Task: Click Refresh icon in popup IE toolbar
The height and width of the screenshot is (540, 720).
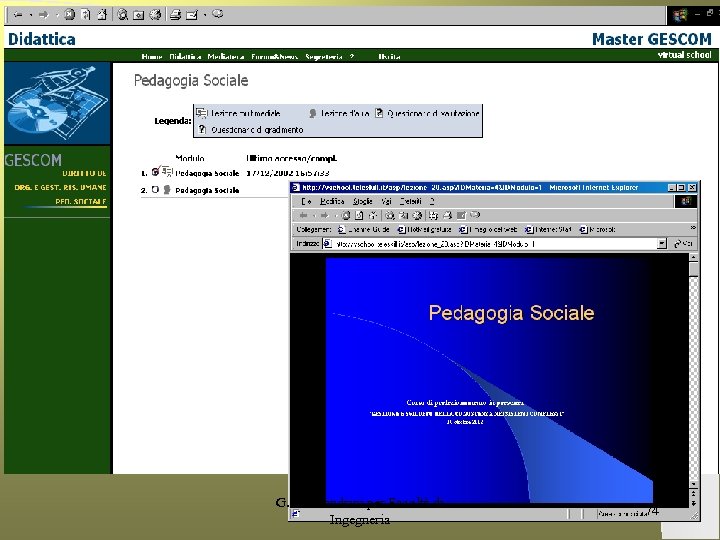Action: [x=360, y=215]
